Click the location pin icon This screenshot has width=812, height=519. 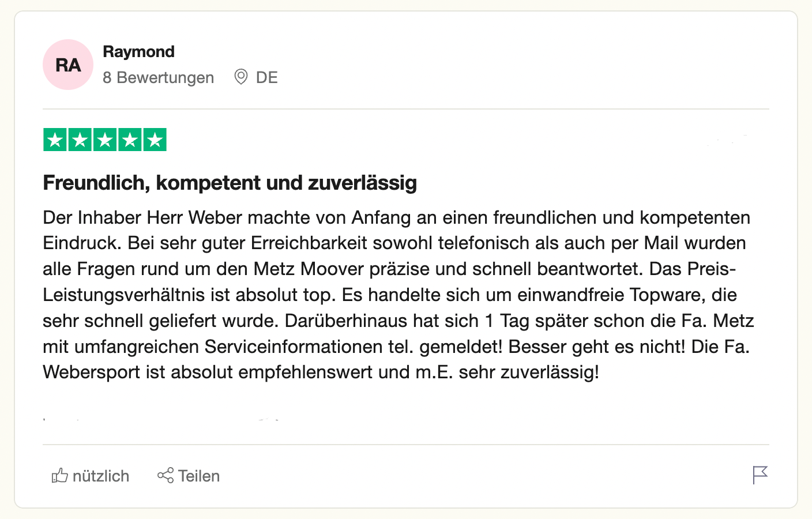tap(241, 77)
